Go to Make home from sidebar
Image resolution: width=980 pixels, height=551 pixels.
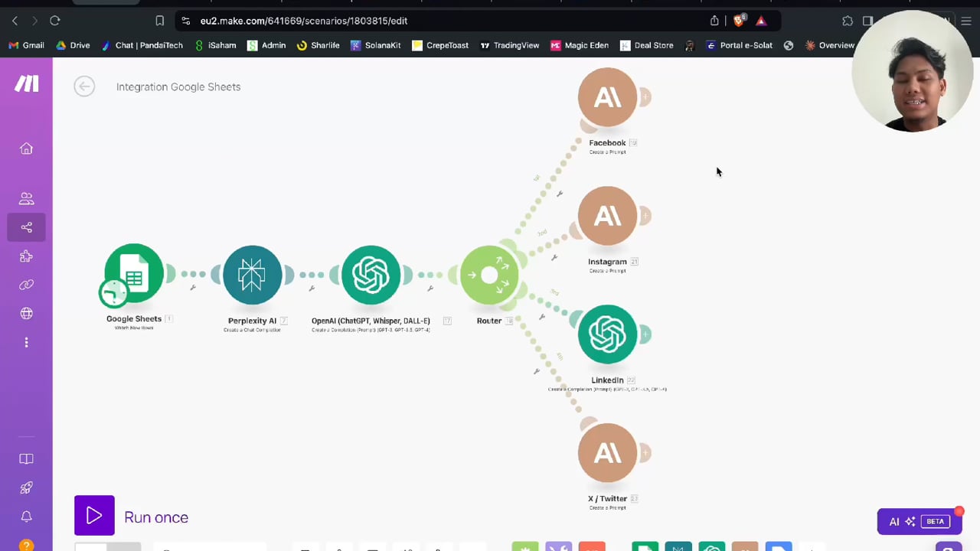tap(26, 148)
